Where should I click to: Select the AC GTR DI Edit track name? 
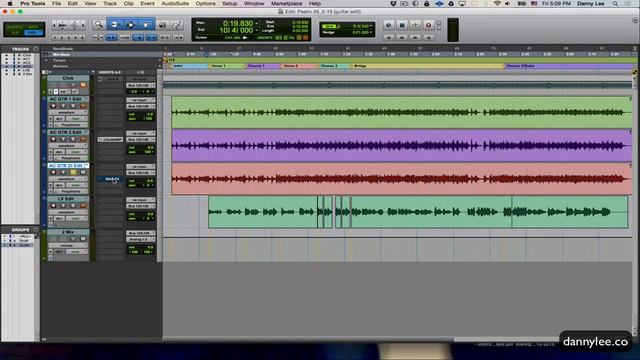tap(66, 165)
